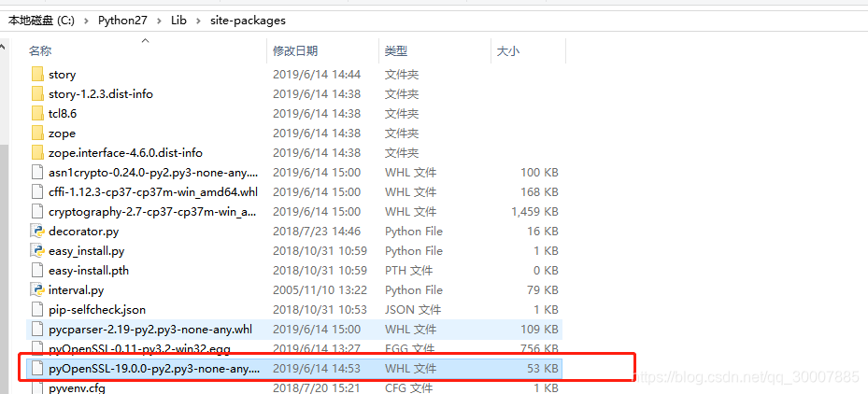Image resolution: width=868 pixels, height=394 pixels.
Task: Click the 100 KB size of asn1crypto
Action: (539, 173)
